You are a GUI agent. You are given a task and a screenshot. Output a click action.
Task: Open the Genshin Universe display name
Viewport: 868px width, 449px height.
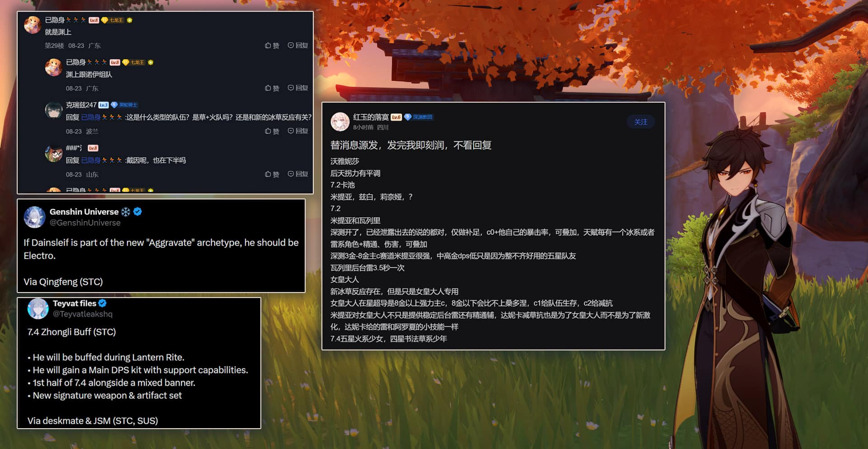pyautogui.click(x=84, y=212)
